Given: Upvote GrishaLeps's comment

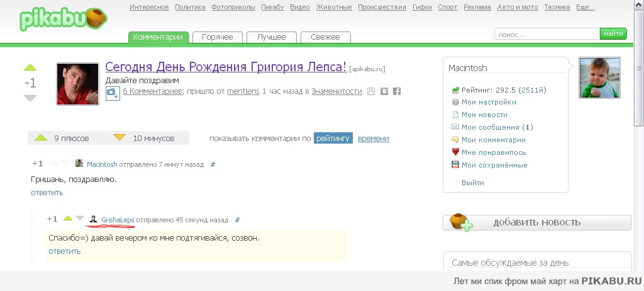Looking at the screenshot, I should pyautogui.click(x=68, y=219).
